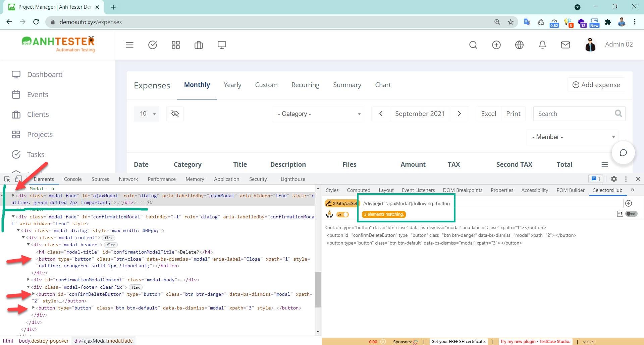Screen dimensions: 644x345
Task: Click the Add expense button
Action: click(x=596, y=85)
